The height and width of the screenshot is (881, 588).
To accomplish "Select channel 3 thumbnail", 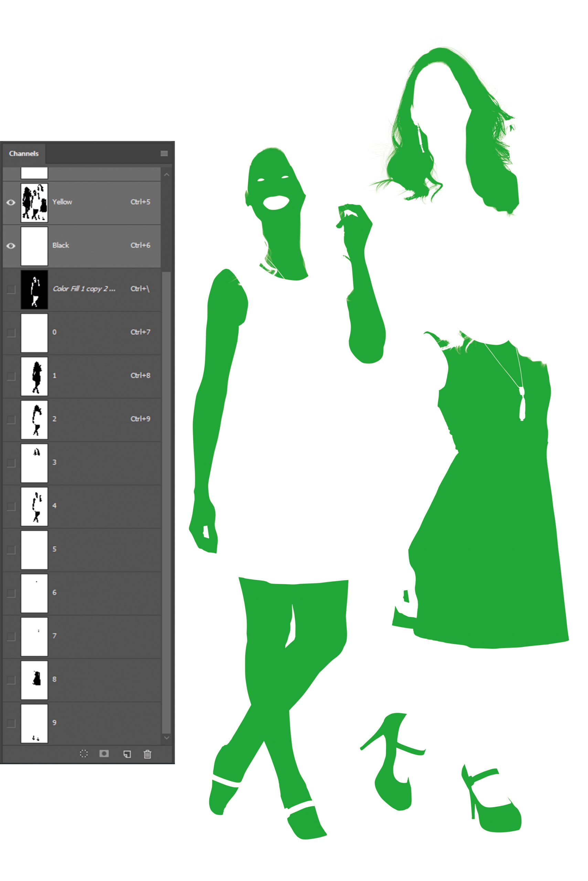I will pyautogui.click(x=34, y=463).
